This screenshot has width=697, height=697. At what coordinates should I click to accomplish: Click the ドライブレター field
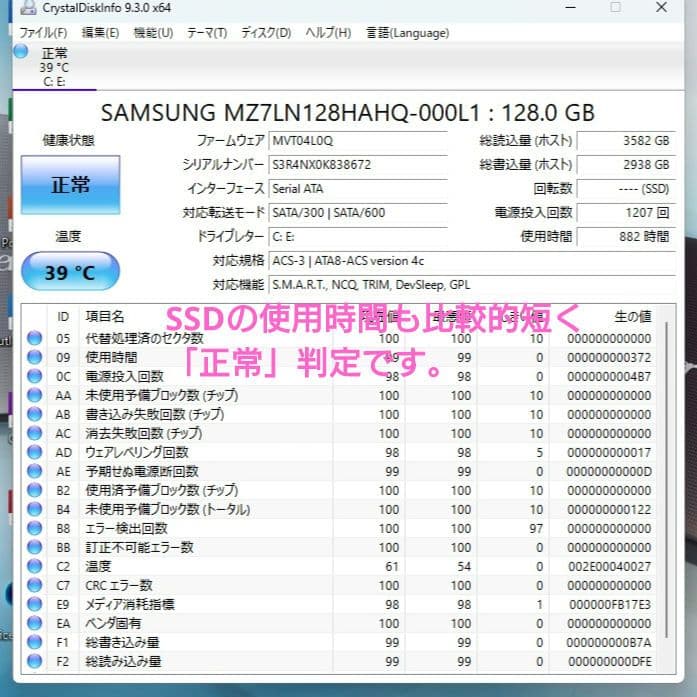[358, 237]
